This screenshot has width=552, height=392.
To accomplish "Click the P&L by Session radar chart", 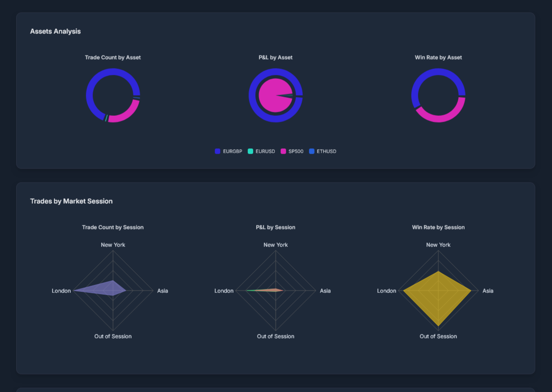I will pyautogui.click(x=275, y=291).
